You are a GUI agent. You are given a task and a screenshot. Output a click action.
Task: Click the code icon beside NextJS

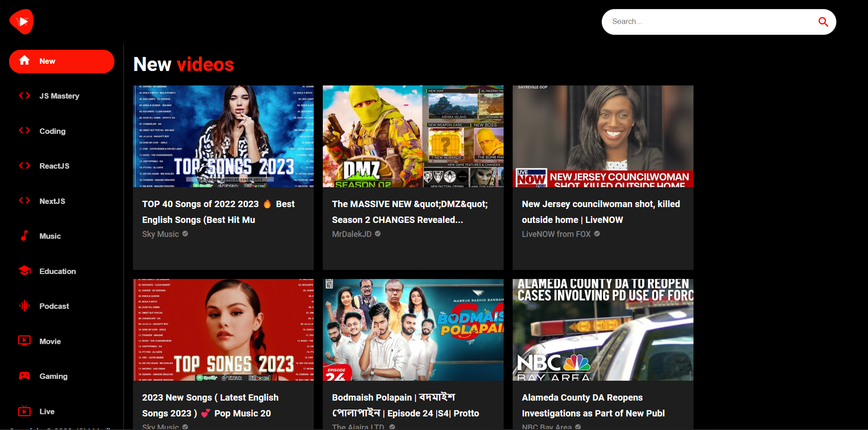(24, 201)
